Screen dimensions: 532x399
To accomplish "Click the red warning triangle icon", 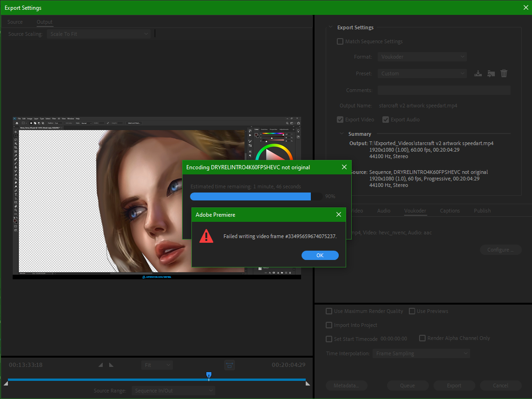I will (x=206, y=236).
